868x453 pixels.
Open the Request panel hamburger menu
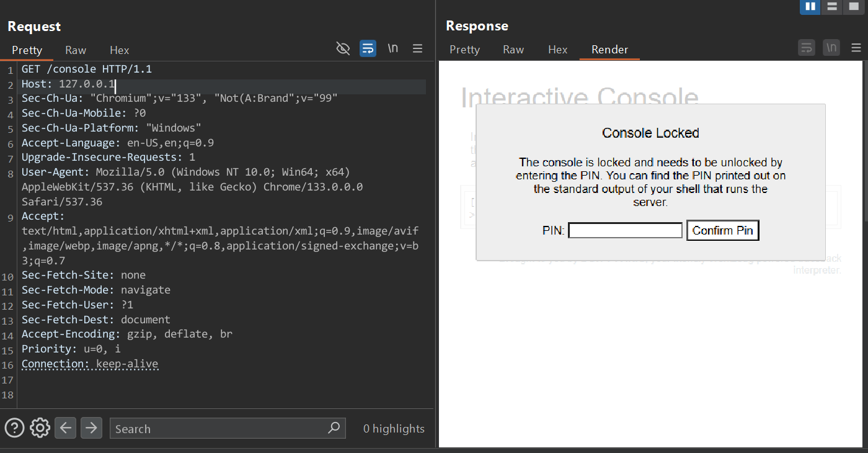tap(418, 48)
